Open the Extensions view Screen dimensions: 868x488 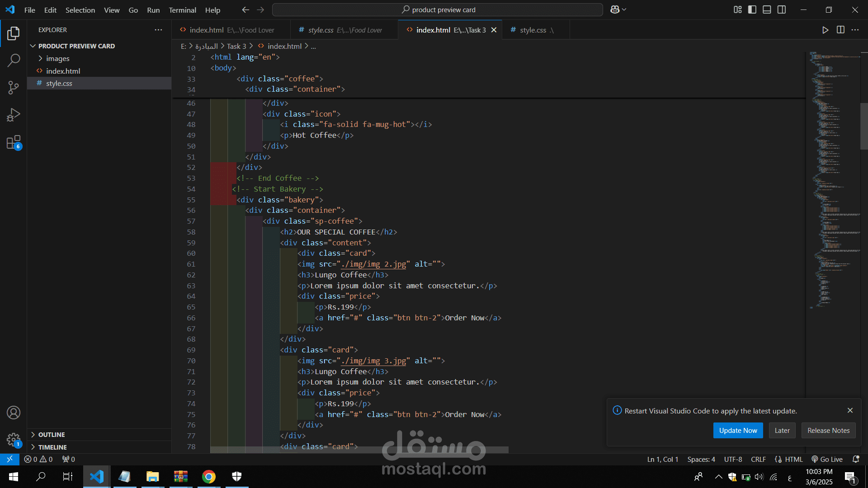pos(14,142)
